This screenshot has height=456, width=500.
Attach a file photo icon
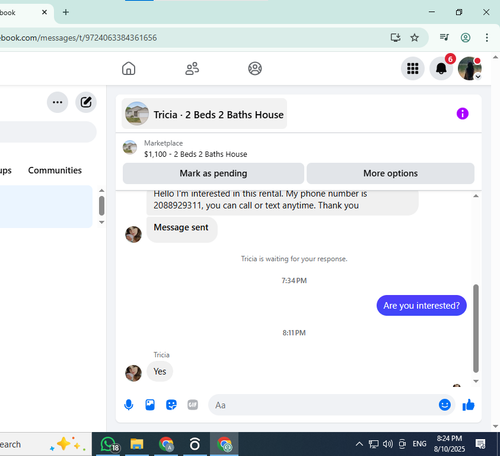150,405
